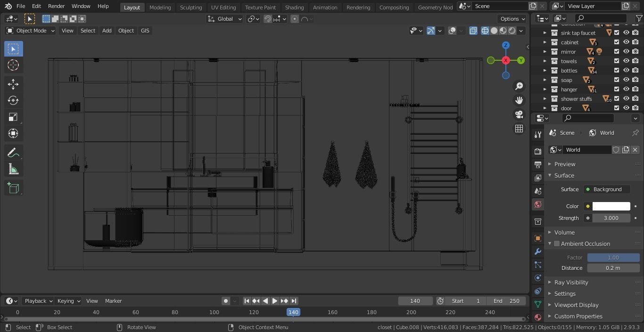The height and width of the screenshot is (332, 644).
Task: Switch to the Shading workspace tab
Action: 294,7
